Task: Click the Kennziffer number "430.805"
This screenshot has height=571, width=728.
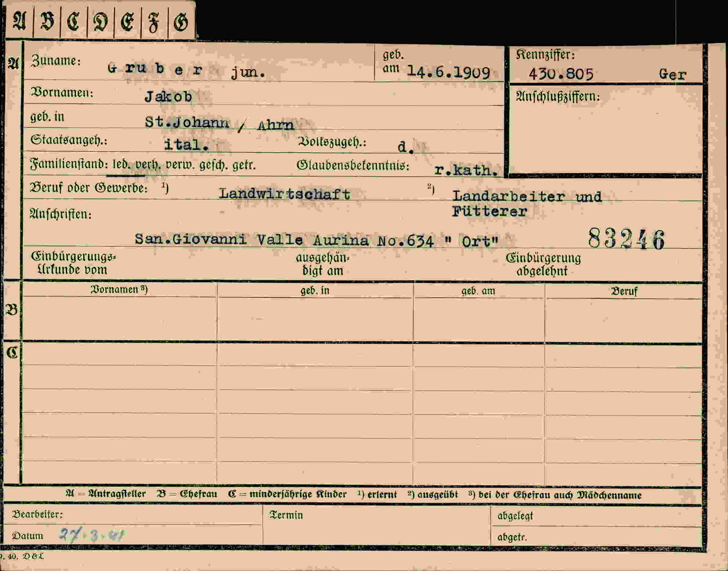Action: click(x=561, y=74)
